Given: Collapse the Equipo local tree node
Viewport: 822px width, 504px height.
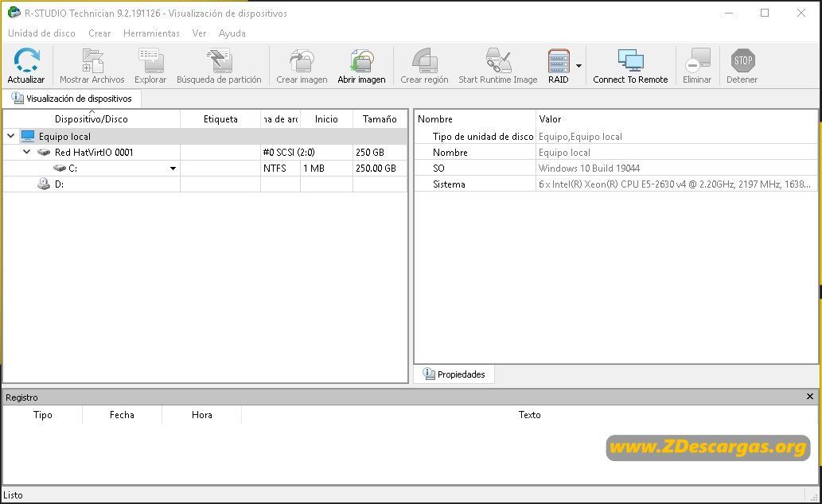Looking at the screenshot, I should coord(10,136).
